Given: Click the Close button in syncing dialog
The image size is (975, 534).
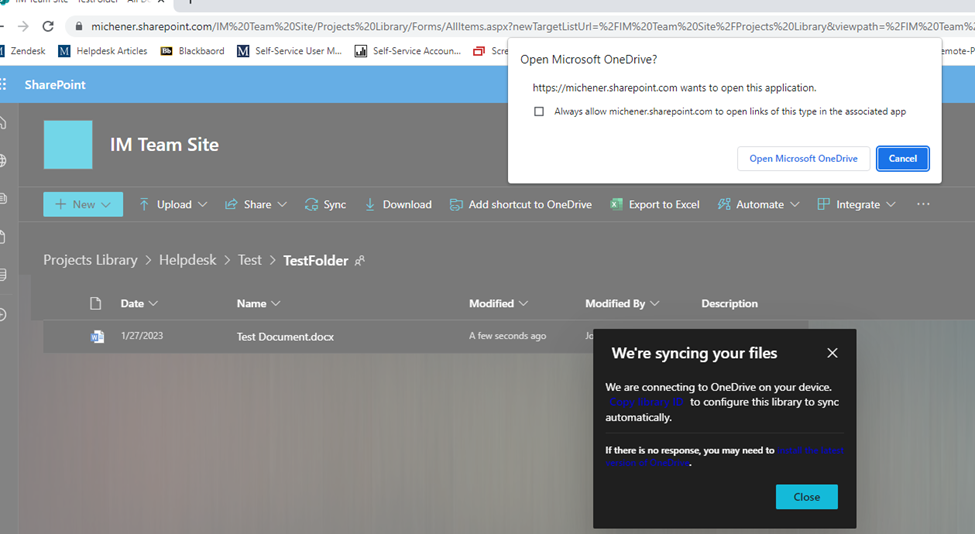Looking at the screenshot, I should pos(806,497).
